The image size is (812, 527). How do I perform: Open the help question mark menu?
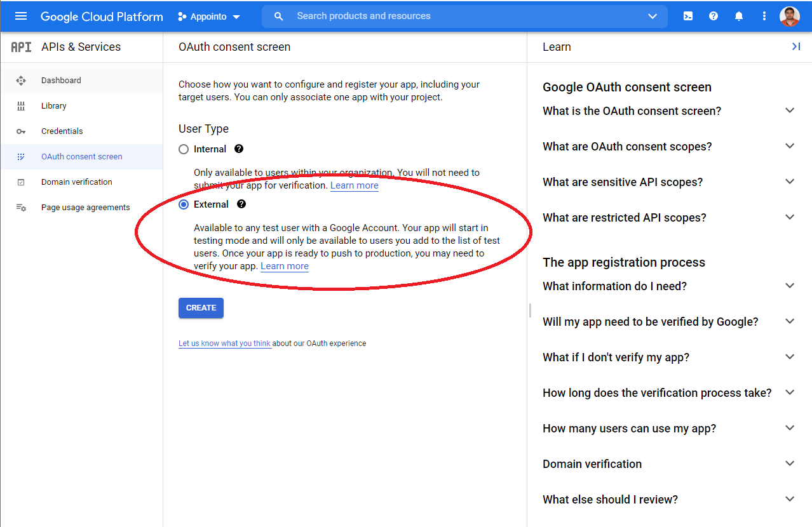(x=714, y=17)
